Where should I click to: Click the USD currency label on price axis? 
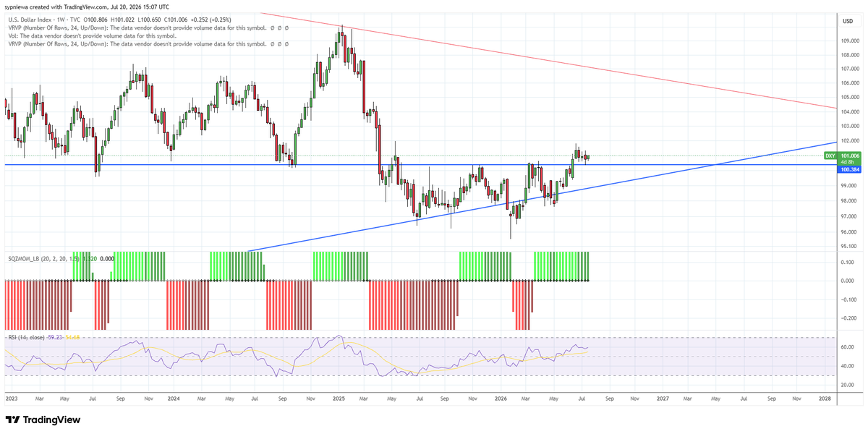[x=848, y=21]
